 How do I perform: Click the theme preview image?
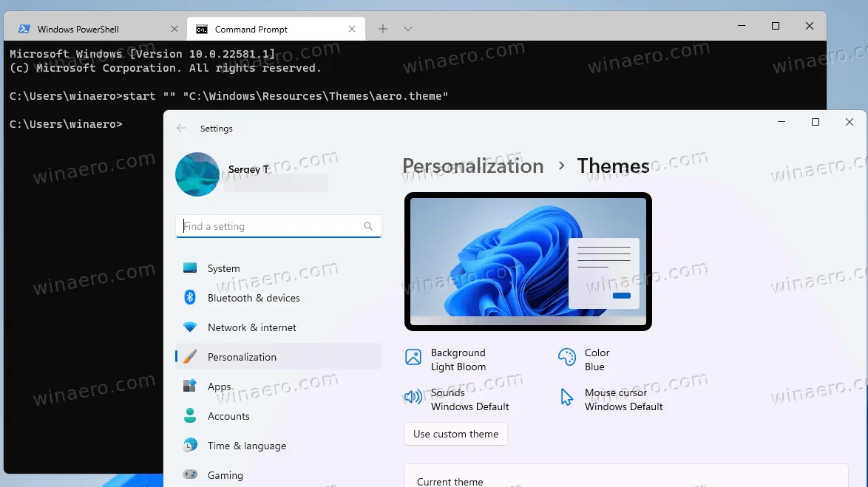tap(528, 262)
